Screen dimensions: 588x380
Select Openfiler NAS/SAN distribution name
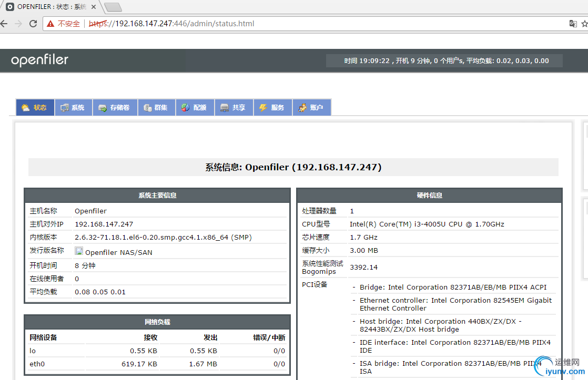(119, 253)
